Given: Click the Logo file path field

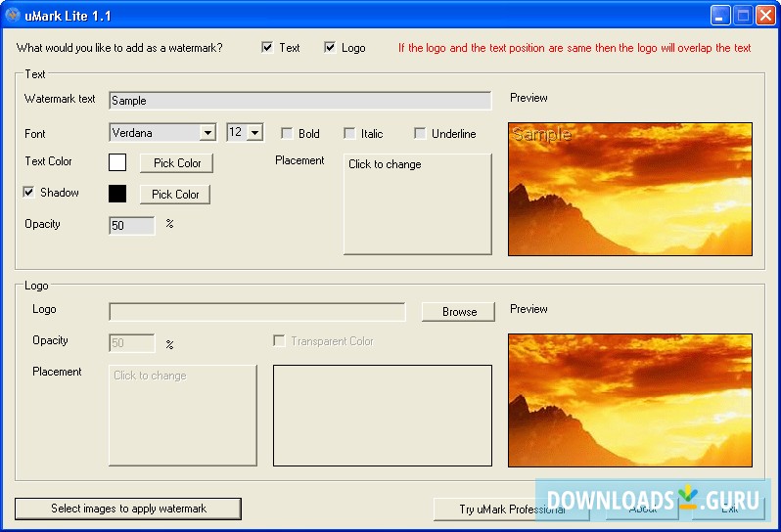Looking at the screenshot, I should tap(257, 312).
